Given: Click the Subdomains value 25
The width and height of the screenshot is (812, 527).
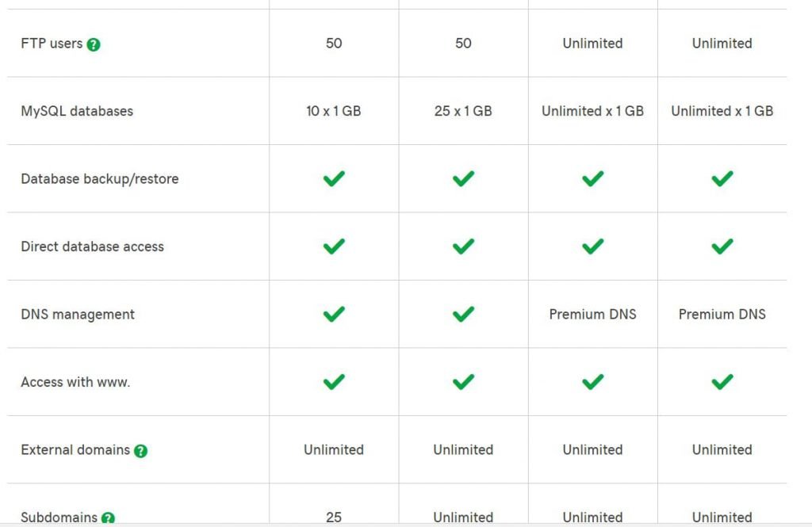Looking at the screenshot, I should (x=334, y=517).
